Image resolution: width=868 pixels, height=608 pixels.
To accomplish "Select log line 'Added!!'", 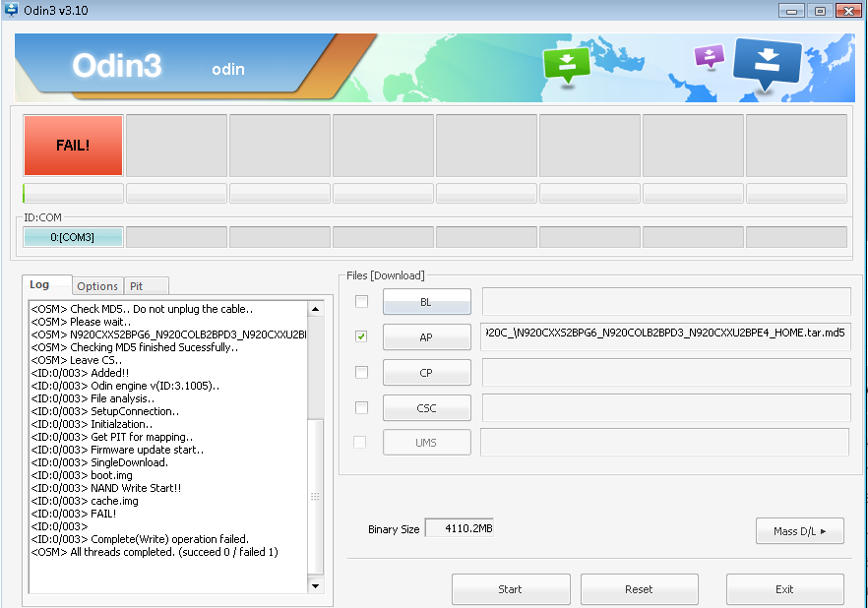I will 80,372.
